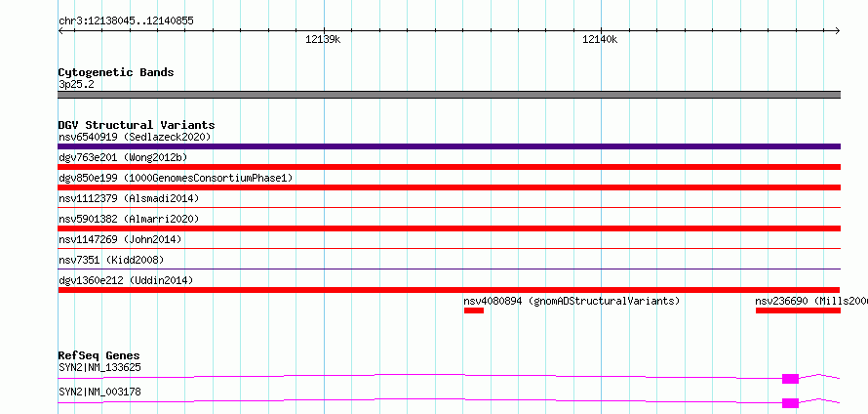Viewport: 868px width, 414px height.
Task: Click the red bar under nsv5901382
Action: coord(449,228)
